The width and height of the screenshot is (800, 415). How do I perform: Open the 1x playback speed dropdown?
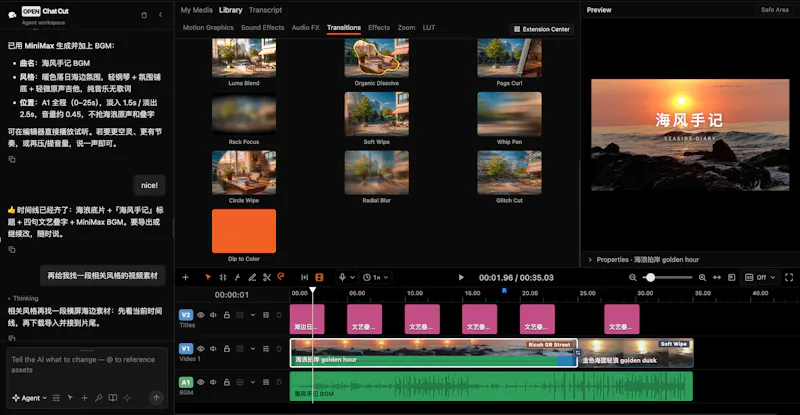coord(376,277)
